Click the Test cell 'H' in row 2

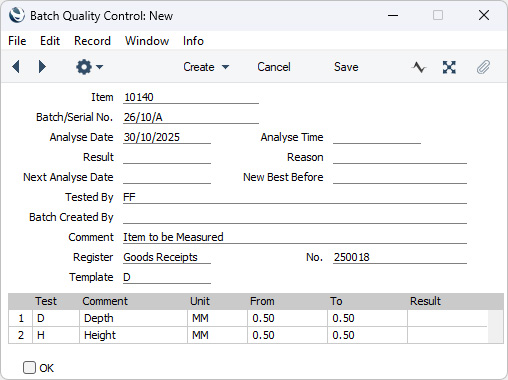[x=56, y=335]
